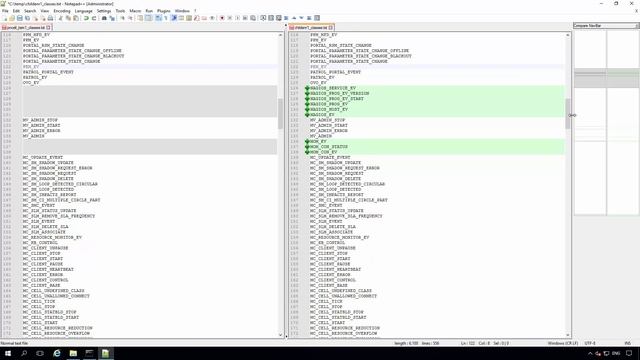Close the right pane children1_classes tab
640x360 pixels.
click(x=331, y=27)
